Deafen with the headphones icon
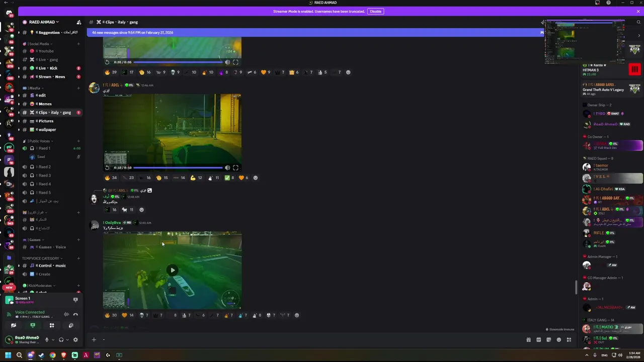The image size is (644, 362). 61,339
